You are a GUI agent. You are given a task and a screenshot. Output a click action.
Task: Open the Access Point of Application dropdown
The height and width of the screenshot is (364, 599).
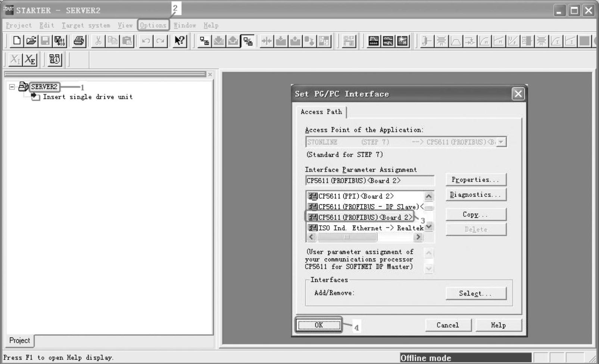501,142
